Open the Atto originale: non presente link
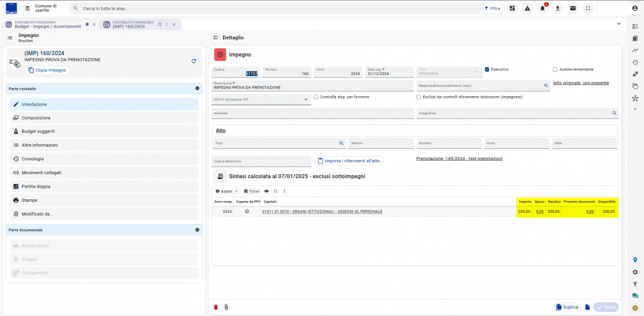 coord(581,83)
